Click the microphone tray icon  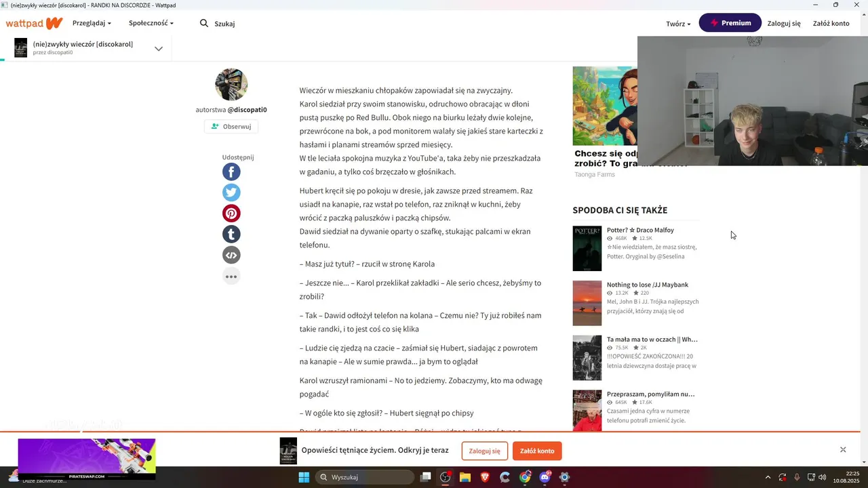797,477
